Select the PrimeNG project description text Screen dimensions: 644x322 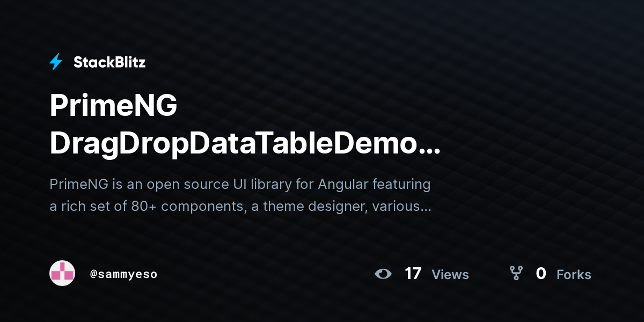pyautogui.click(x=240, y=195)
